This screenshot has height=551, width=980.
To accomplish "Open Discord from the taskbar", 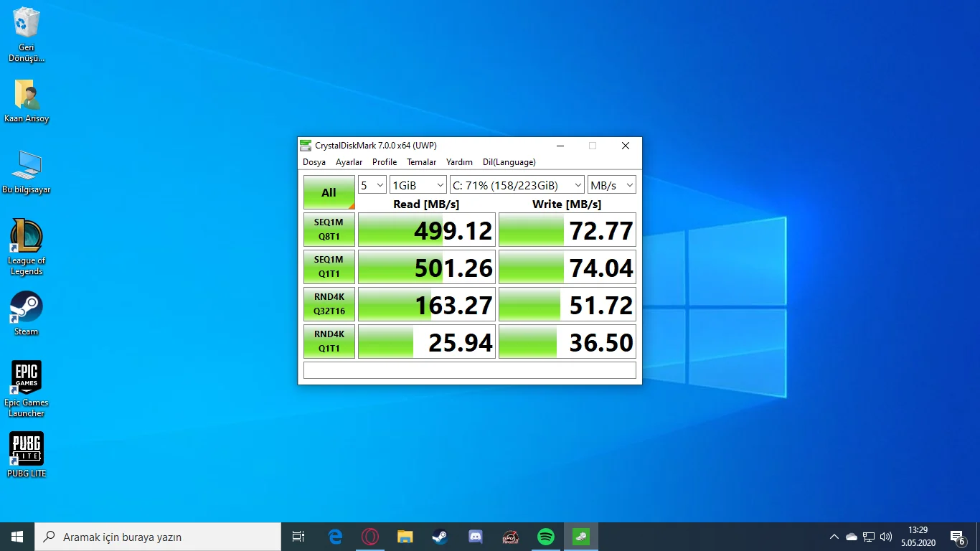I will [x=475, y=537].
